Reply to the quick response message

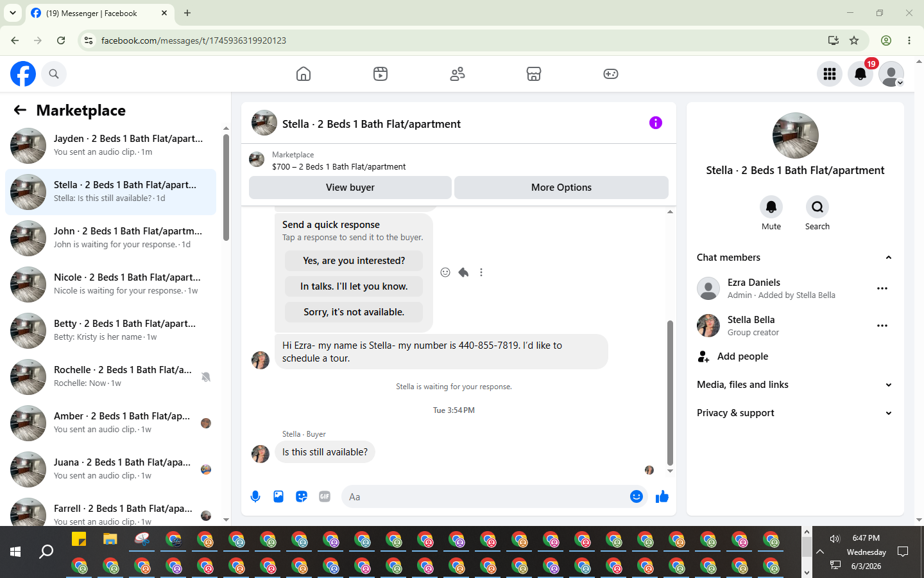[x=463, y=272]
